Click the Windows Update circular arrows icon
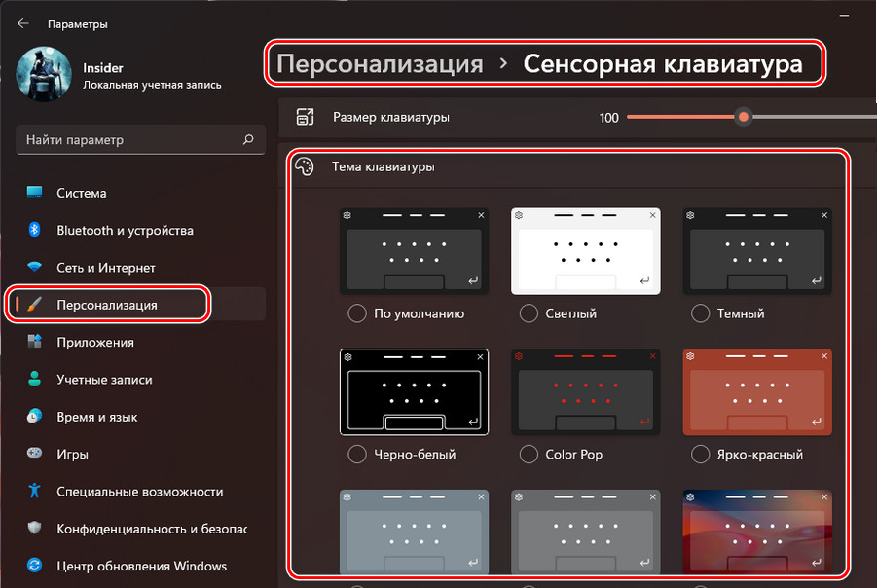877x588 pixels. (x=35, y=566)
